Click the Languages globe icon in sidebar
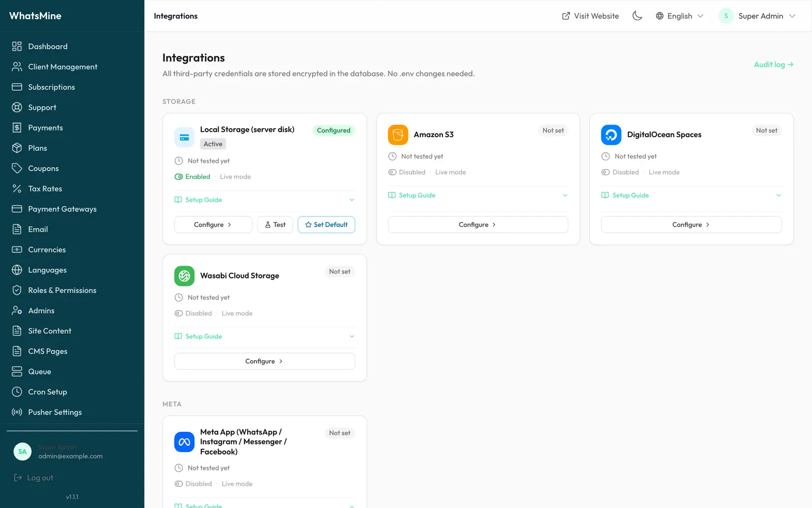Screen dimensions: 812x508 pyautogui.click(x=17, y=270)
